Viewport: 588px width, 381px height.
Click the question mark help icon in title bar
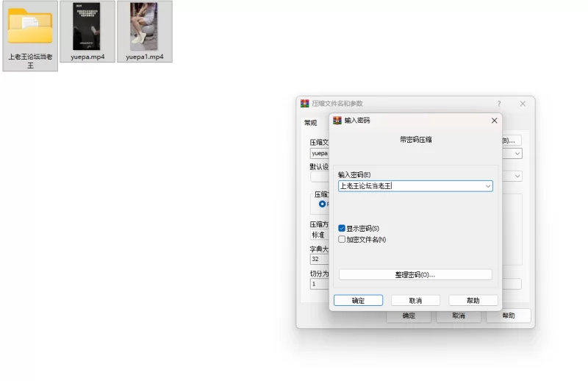[x=499, y=104]
